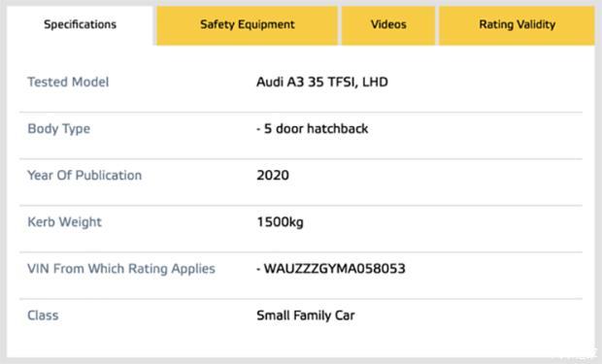Click the Class row
602x364 pixels.
301,322
